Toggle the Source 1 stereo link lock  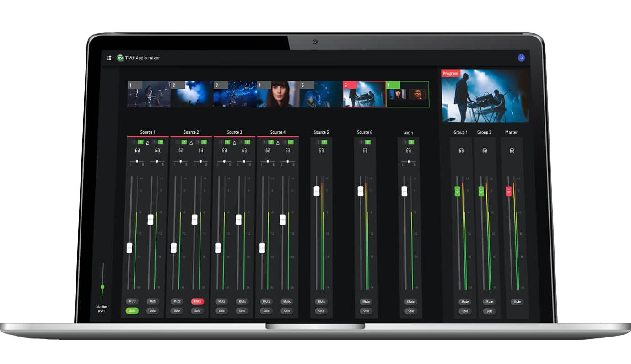click(147, 143)
